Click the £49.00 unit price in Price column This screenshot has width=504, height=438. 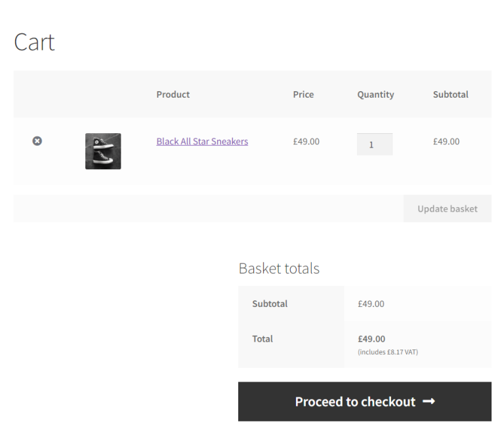[x=306, y=141]
